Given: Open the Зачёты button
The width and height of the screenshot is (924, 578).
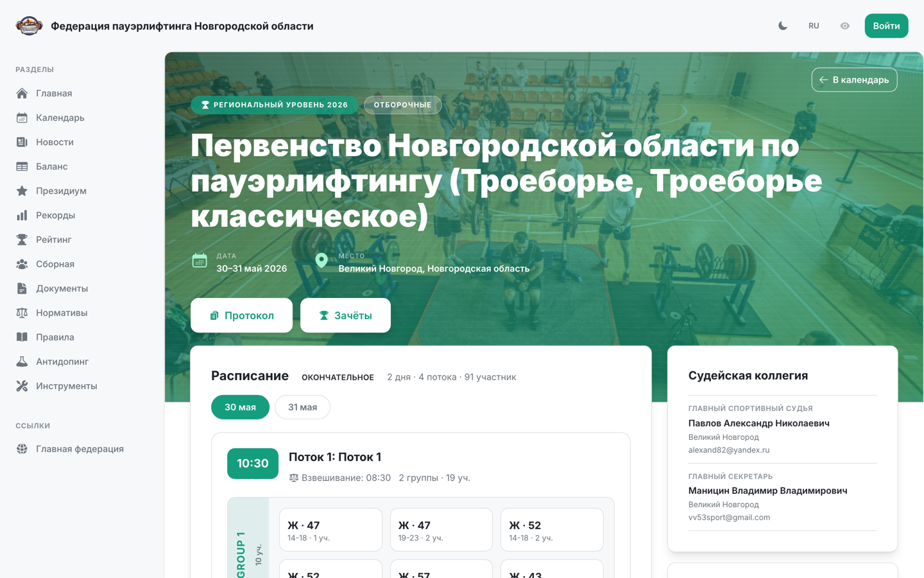Looking at the screenshot, I should (x=345, y=315).
